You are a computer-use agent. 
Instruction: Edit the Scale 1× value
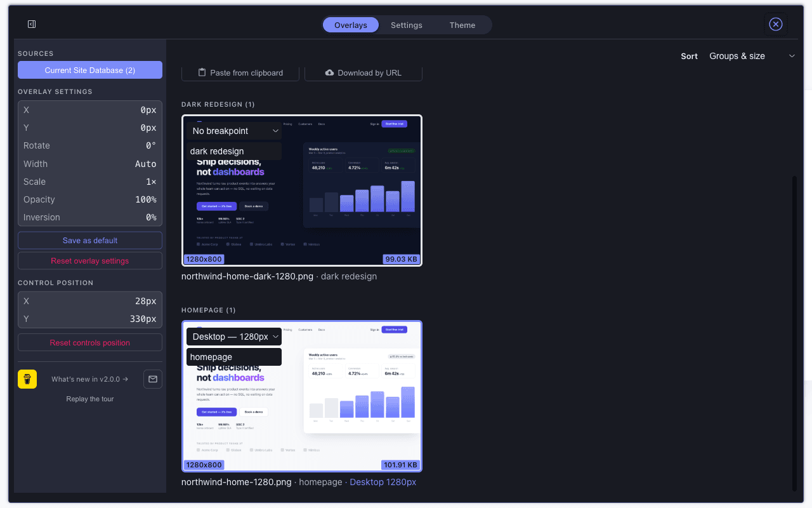[90, 182]
